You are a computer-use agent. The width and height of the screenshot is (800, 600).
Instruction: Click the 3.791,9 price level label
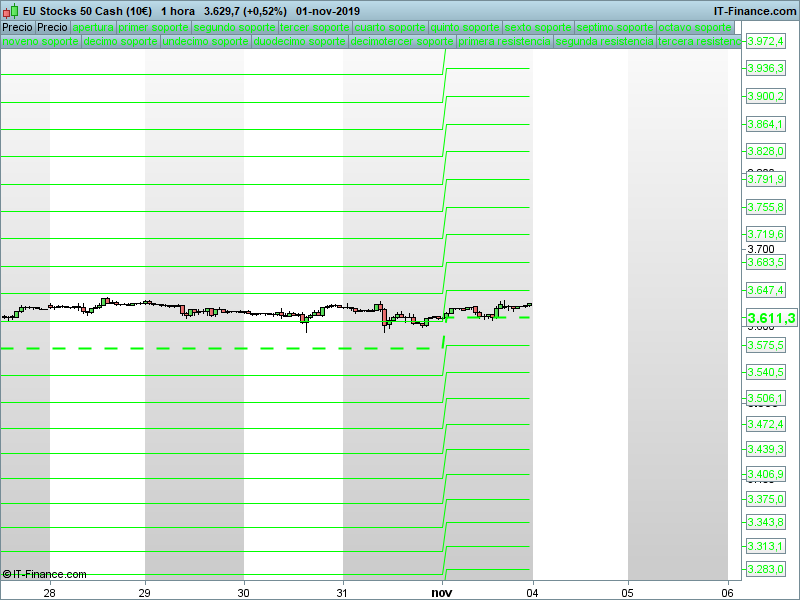tap(765, 179)
